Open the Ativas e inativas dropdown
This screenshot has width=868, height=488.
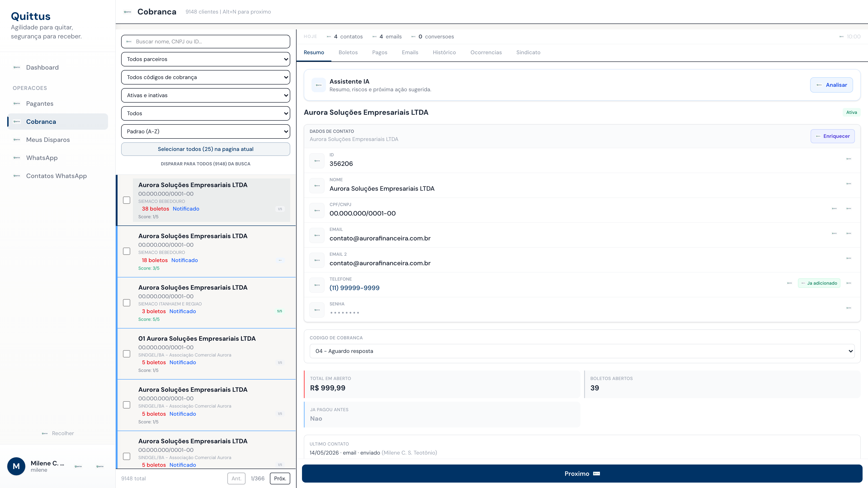pyautogui.click(x=205, y=95)
